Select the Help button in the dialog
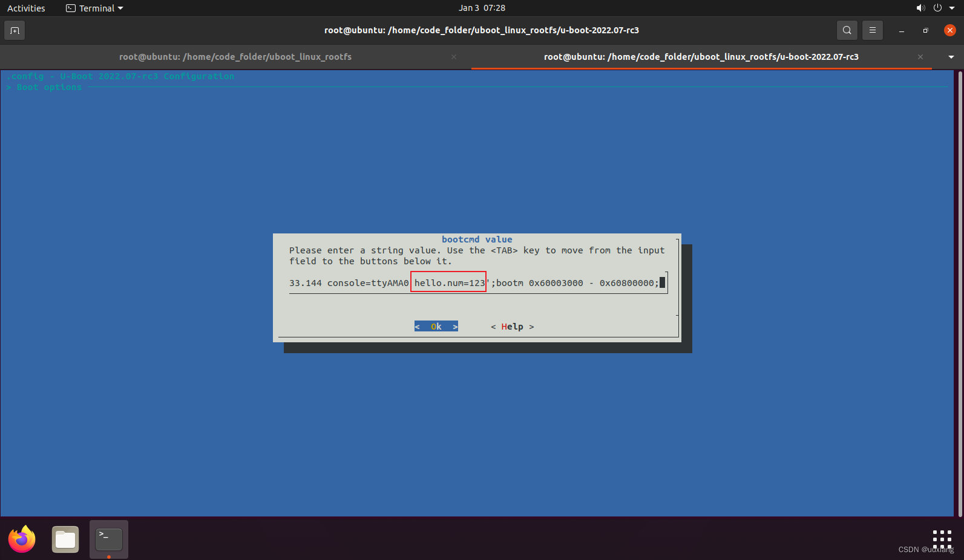Viewport: 964px width, 560px height. pyautogui.click(x=513, y=327)
